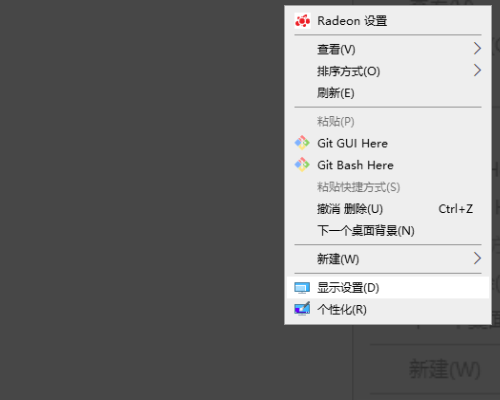Select 刷新(E) to refresh desktop
This screenshot has width=500, height=400.
point(388,93)
